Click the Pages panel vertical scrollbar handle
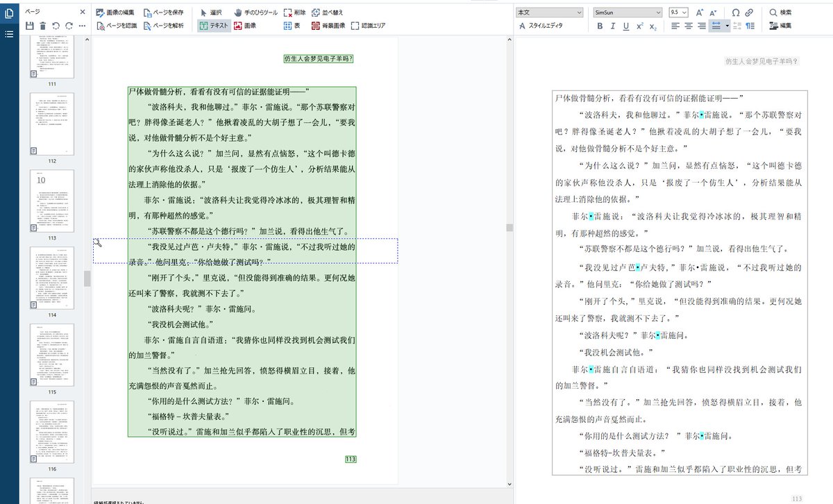 click(87, 278)
